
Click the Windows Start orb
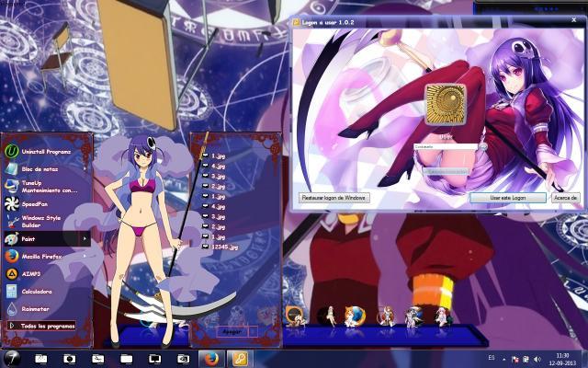(x=11, y=359)
